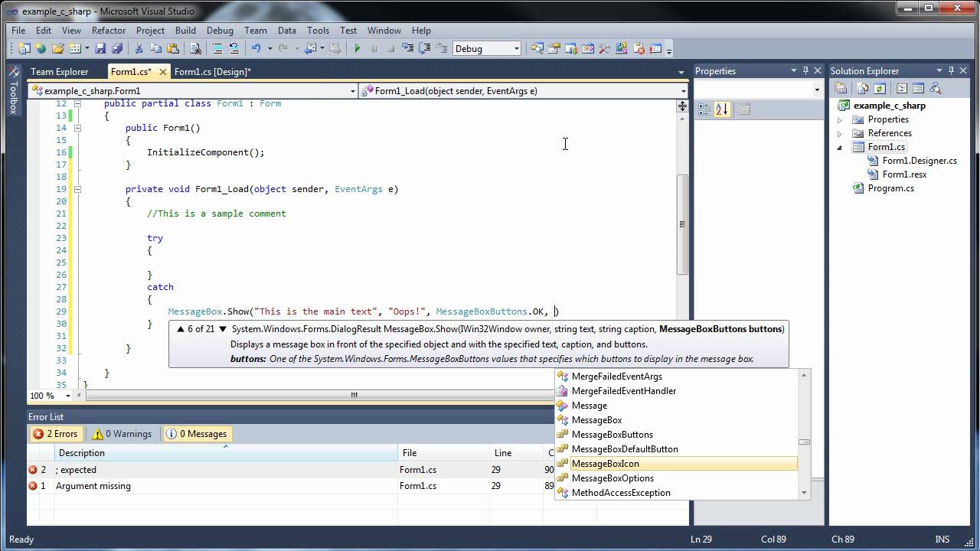Image resolution: width=980 pixels, height=551 pixels.
Task: Toggle the 2 Errors filter button
Action: [x=55, y=434]
